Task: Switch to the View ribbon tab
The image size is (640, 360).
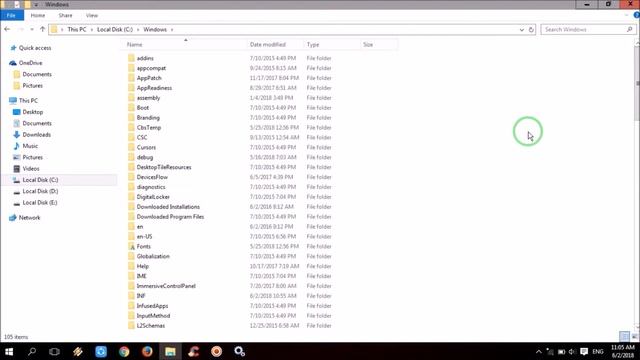Action: click(x=92, y=15)
